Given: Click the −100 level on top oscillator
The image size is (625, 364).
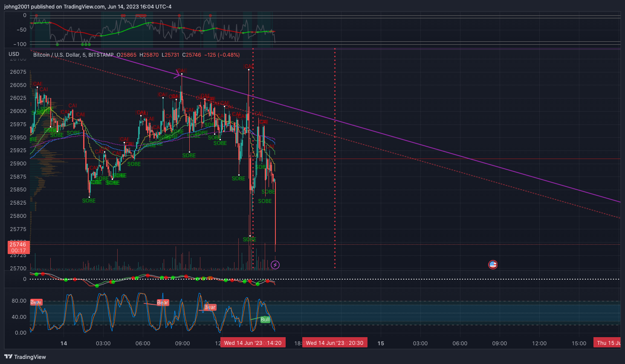Looking at the screenshot, I should pyautogui.click(x=20, y=44).
